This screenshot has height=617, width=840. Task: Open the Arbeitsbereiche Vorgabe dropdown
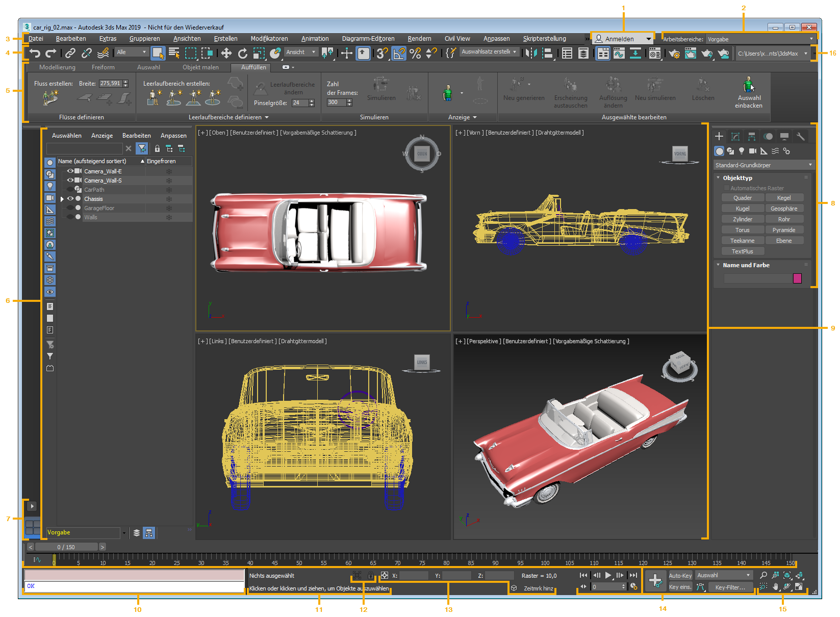click(760, 39)
